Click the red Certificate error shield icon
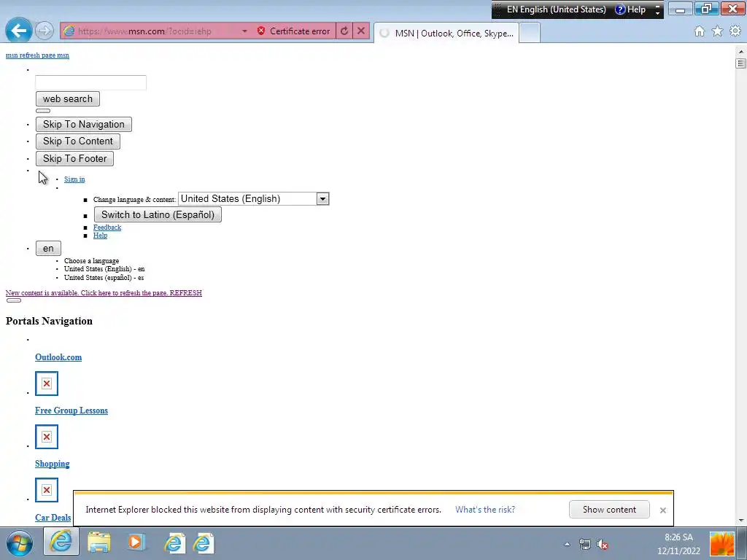This screenshot has width=747, height=560. (261, 31)
